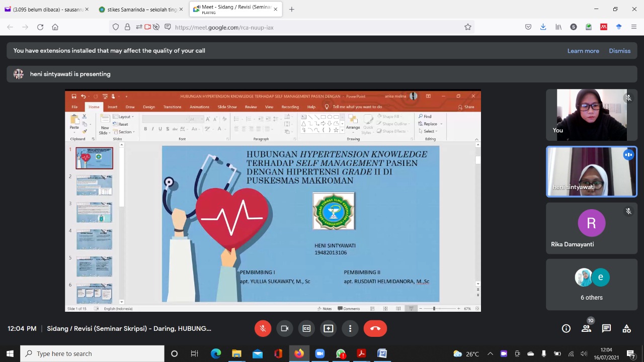Open more options three-dot menu
The width and height of the screenshot is (644, 362).
(350, 328)
